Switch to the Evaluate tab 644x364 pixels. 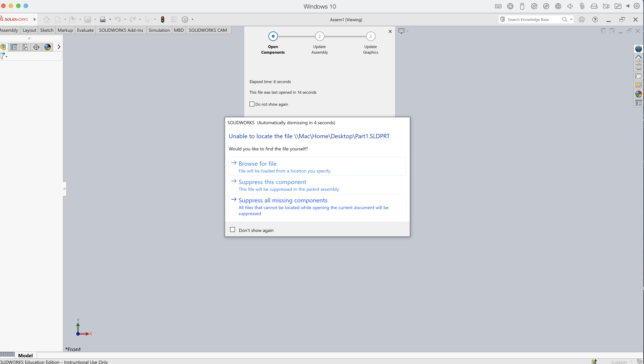point(85,30)
